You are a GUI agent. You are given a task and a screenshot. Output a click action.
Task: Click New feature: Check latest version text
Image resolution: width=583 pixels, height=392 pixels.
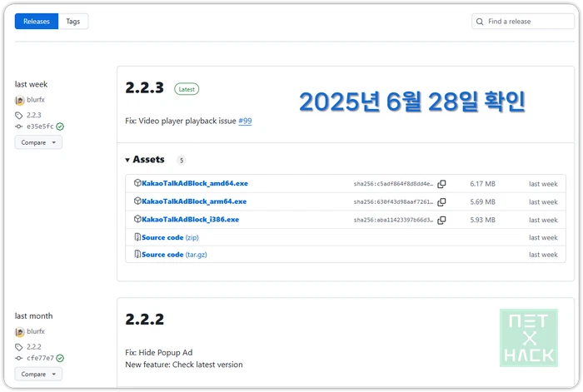click(x=184, y=365)
